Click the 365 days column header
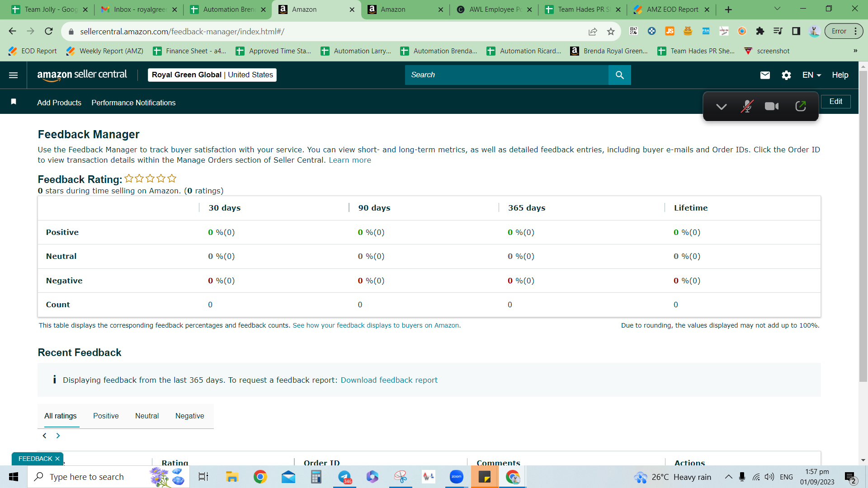 (x=527, y=208)
